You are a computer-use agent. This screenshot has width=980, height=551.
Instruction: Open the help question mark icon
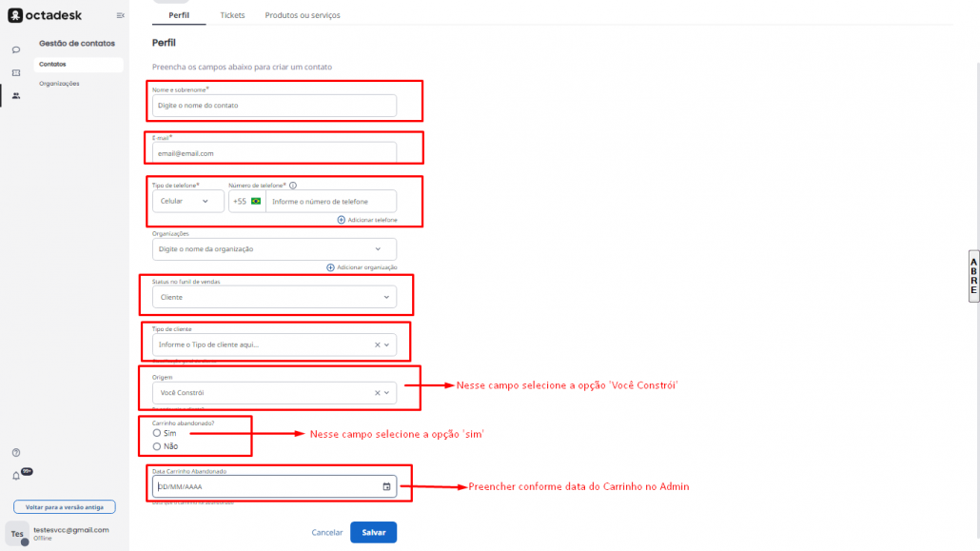[16, 453]
